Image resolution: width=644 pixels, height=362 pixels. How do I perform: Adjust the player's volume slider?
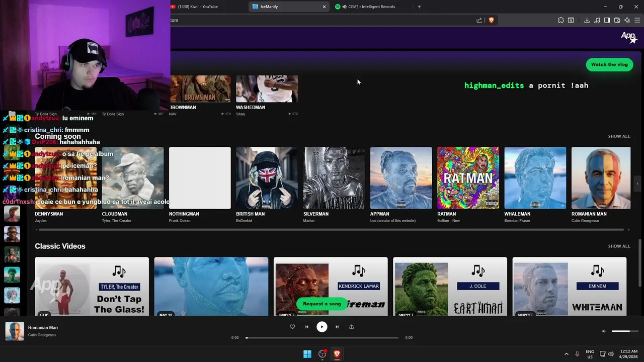coord(625,331)
